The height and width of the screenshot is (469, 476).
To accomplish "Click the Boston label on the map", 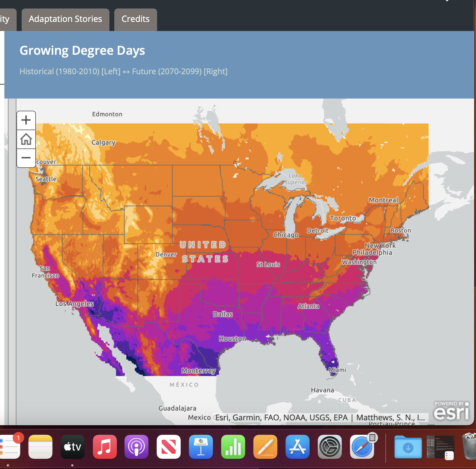I will tap(401, 231).
